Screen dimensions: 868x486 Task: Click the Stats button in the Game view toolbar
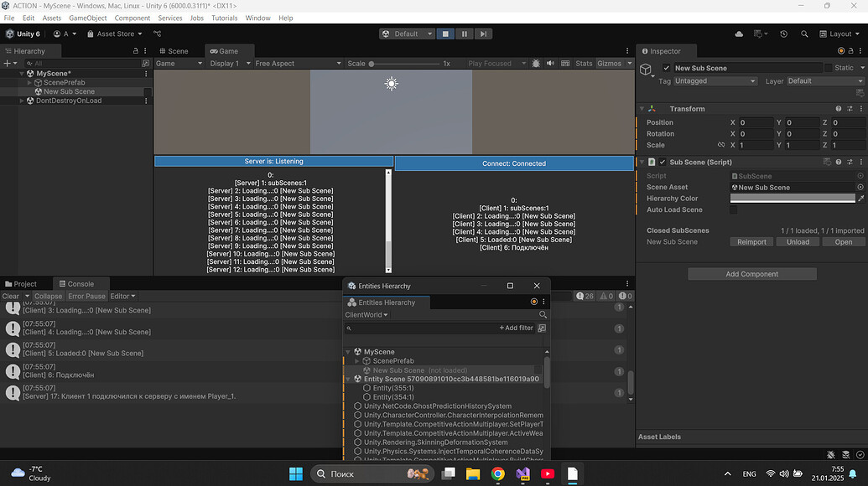click(x=584, y=63)
